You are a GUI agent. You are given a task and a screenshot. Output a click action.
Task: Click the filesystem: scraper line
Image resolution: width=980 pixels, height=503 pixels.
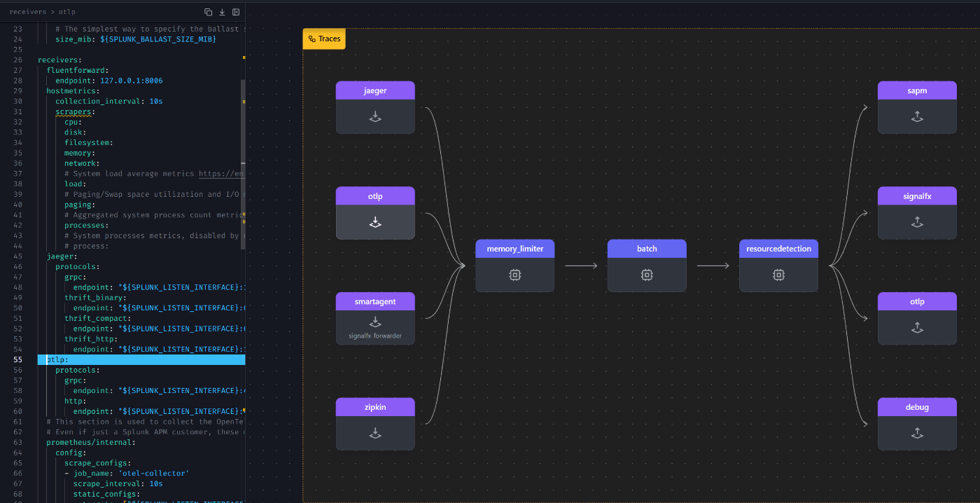tap(89, 143)
